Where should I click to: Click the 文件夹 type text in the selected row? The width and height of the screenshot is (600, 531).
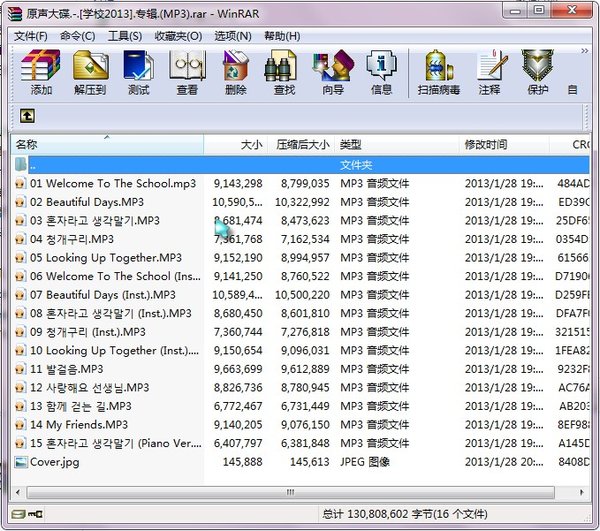click(356, 165)
